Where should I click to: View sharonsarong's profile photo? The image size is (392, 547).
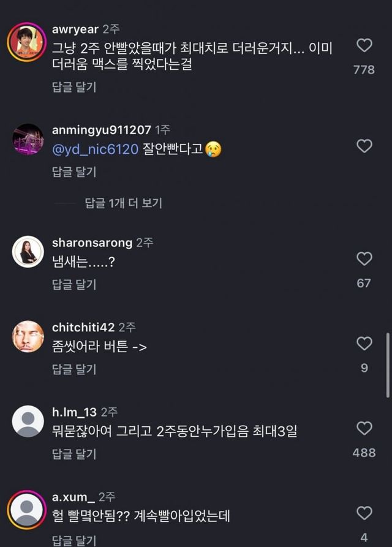click(28, 251)
